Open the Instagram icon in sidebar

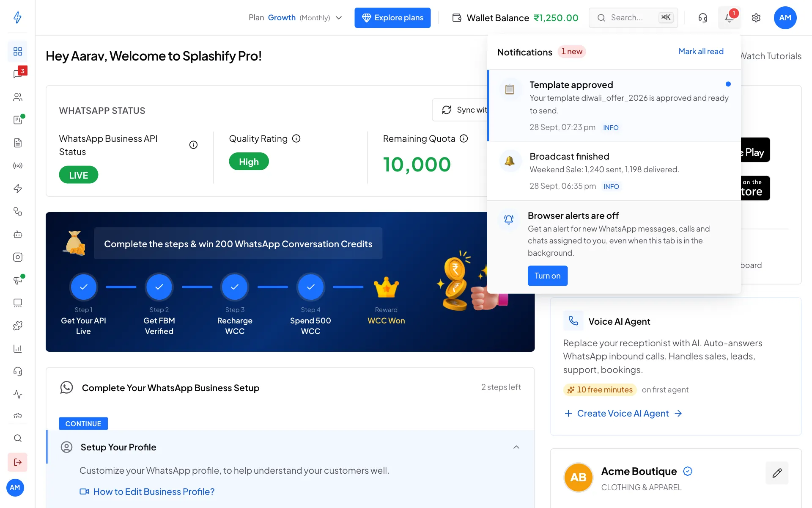click(x=17, y=257)
